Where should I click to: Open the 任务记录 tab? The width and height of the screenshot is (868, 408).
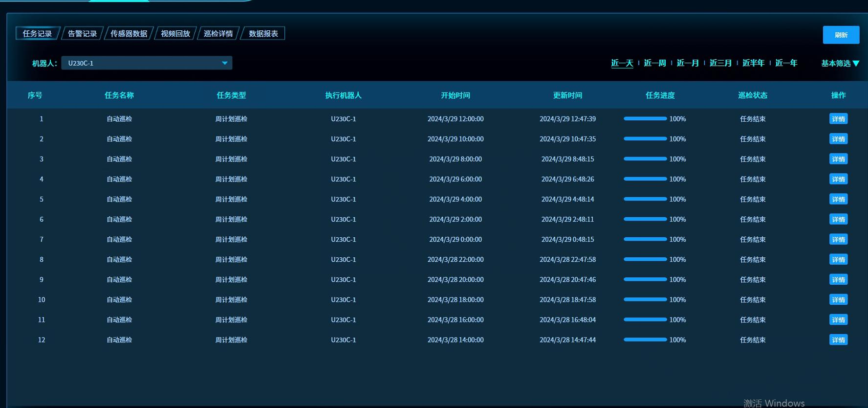tap(38, 33)
